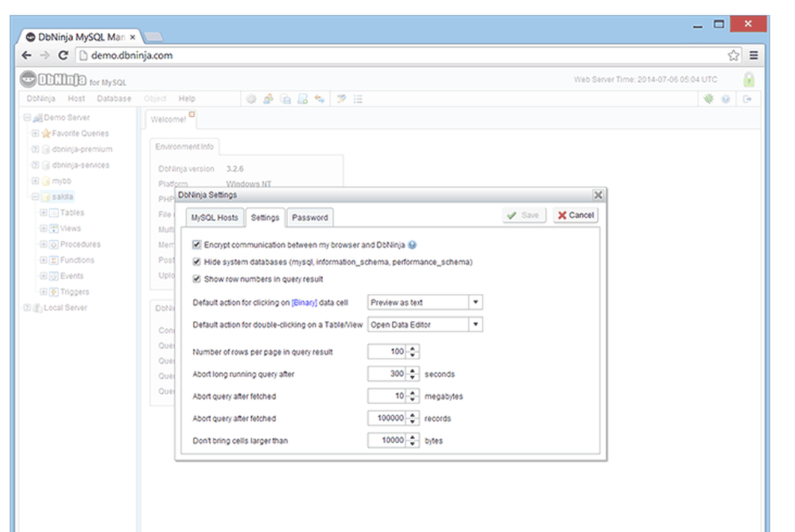This screenshot has height=532, width=795.
Task: Click the DbNinja ninja-face logo
Action: [28, 79]
